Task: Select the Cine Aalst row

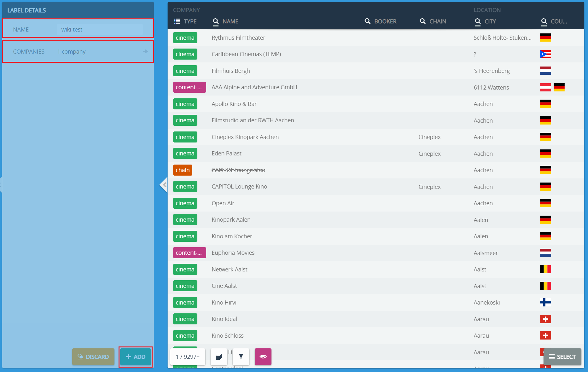Action: tap(376, 286)
